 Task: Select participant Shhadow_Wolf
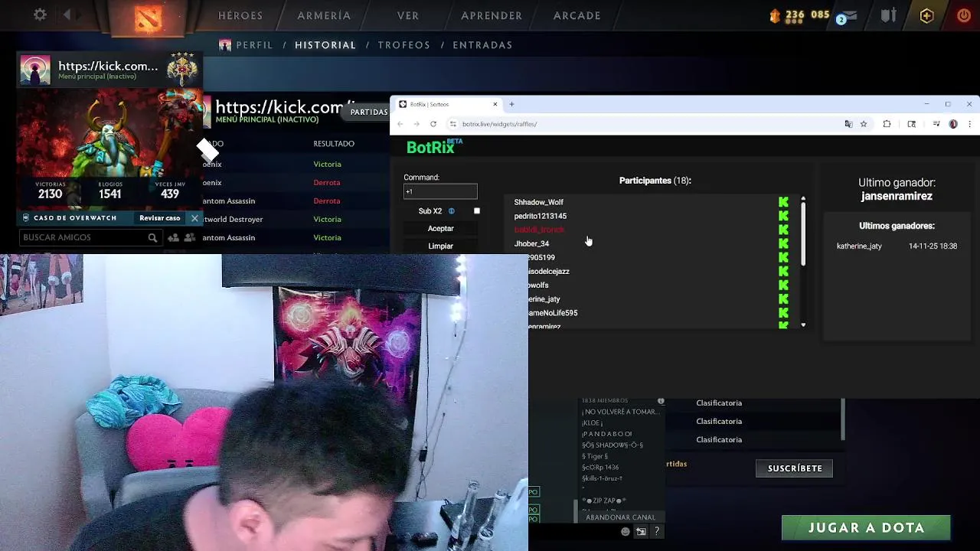[x=538, y=202]
